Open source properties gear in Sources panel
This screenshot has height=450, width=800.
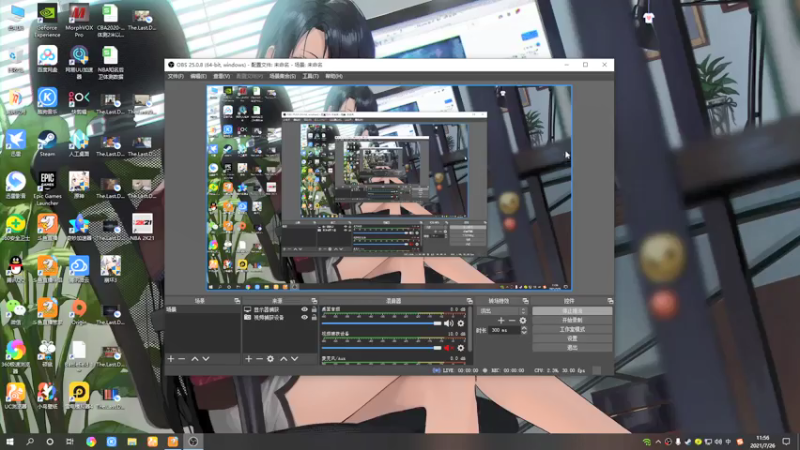coord(270,359)
